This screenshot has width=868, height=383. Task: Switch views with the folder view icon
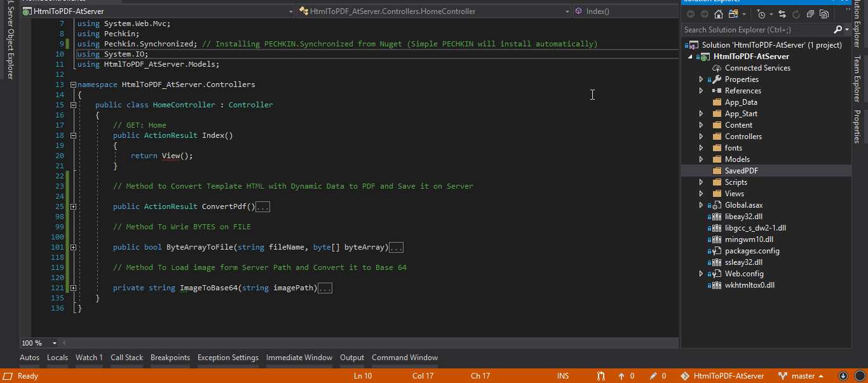coord(733,14)
